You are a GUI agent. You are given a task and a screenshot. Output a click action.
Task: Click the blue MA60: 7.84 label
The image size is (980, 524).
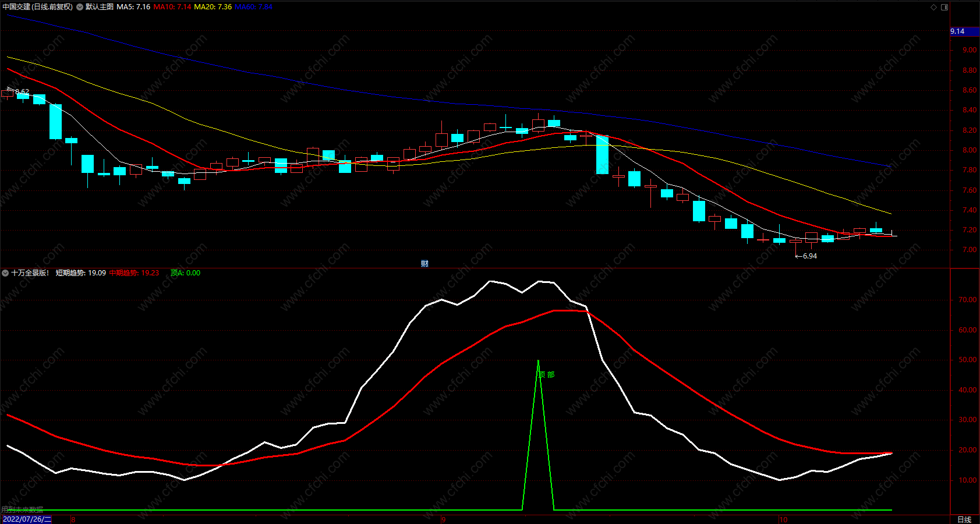pos(253,7)
